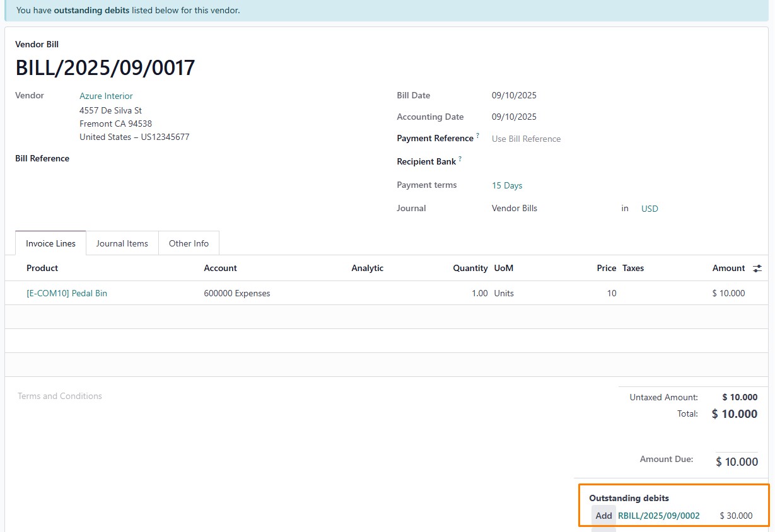Click Amount Due $ 10.000 value

[x=737, y=462]
